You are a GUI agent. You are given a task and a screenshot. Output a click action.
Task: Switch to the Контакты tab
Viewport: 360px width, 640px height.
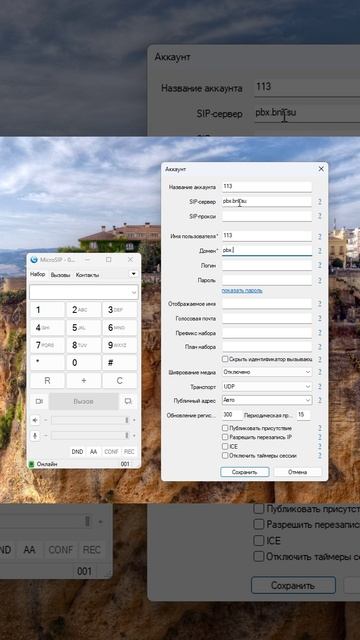pos(87,275)
